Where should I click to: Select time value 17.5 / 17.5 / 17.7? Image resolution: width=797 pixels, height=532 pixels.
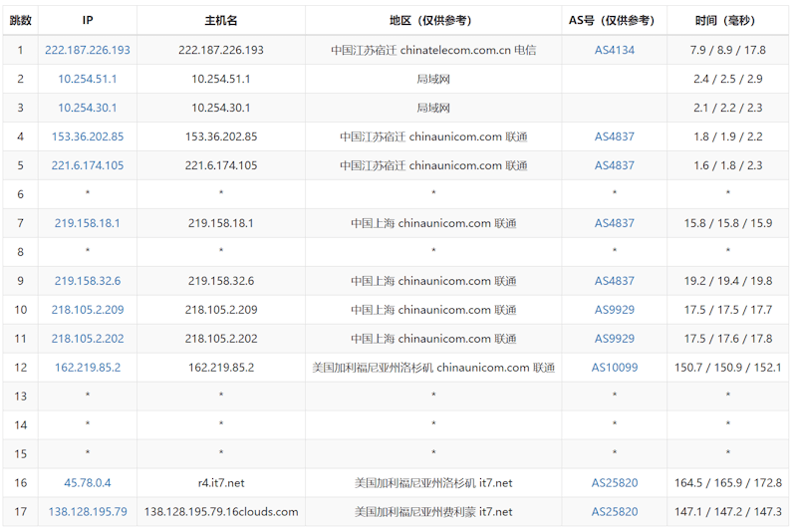click(x=728, y=310)
